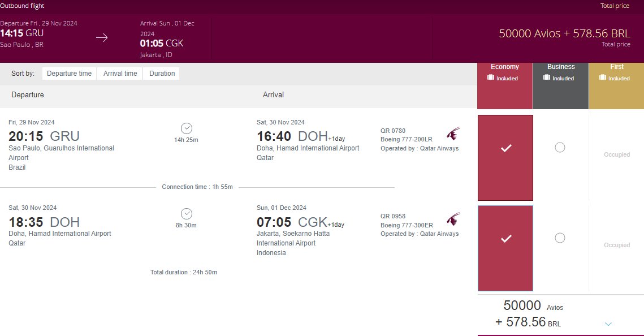Viewport: 644px width, 336px height.
Task: Click the baggage icon under Business header
Action: (x=546, y=77)
